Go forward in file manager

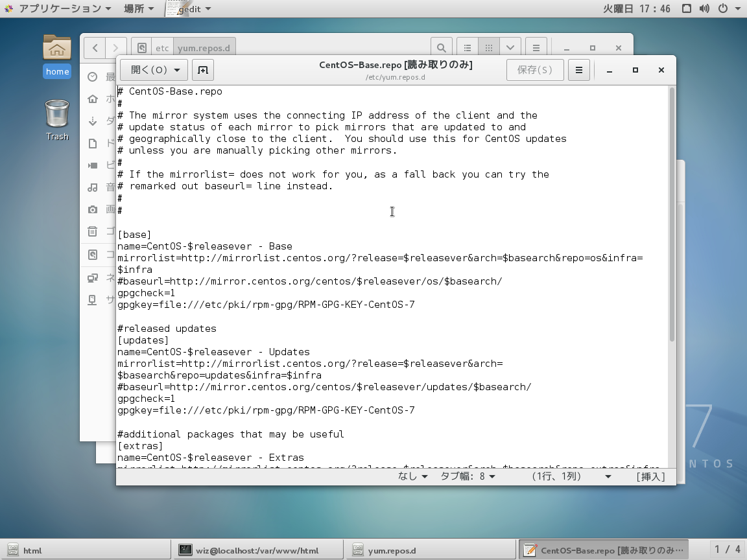[116, 47]
